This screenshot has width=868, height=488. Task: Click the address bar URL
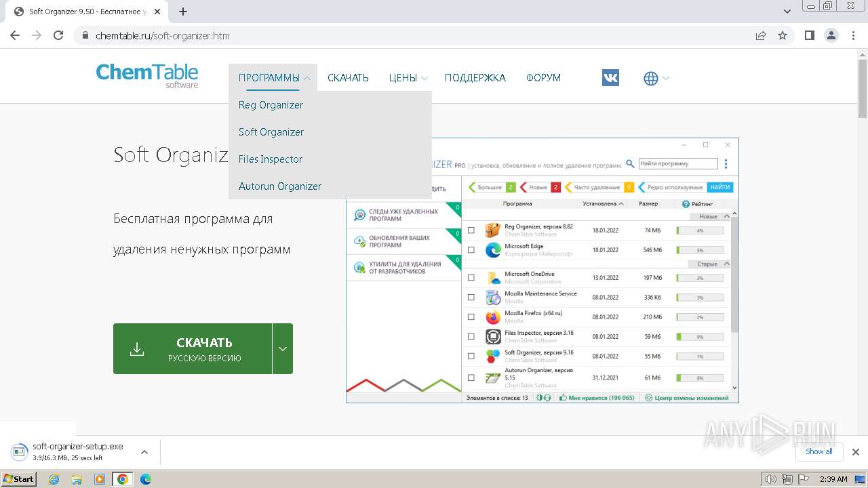click(x=163, y=36)
